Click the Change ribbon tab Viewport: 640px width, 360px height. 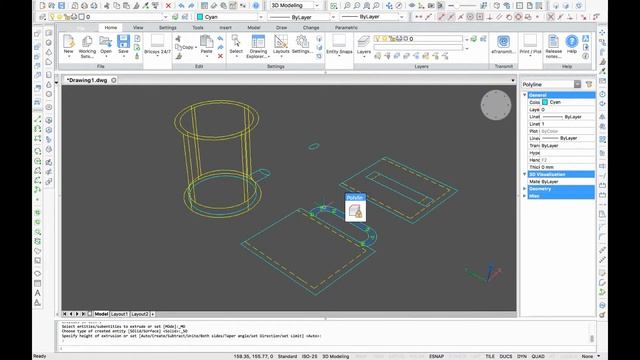(311, 27)
